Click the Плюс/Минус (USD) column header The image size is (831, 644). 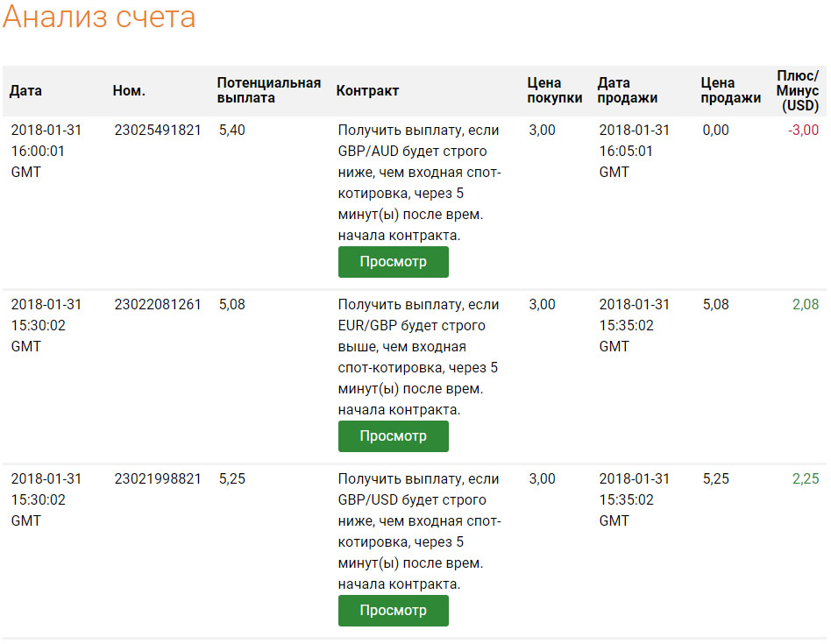[798, 90]
